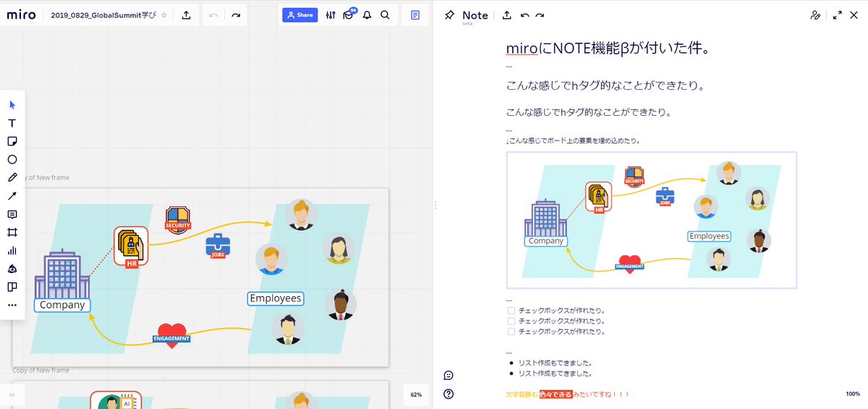Grab the panel divider handle

(435, 205)
